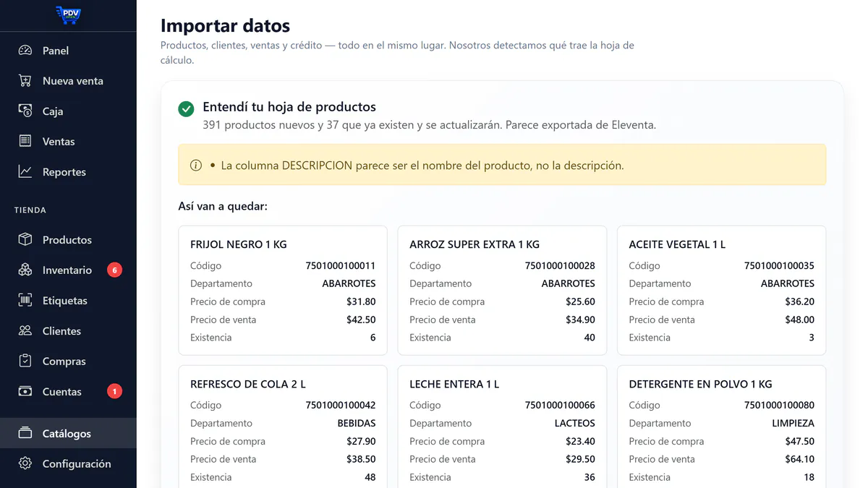Click the LECHE ENTERA 1 L title
This screenshot has height=488, width=868.
point(454,384)
